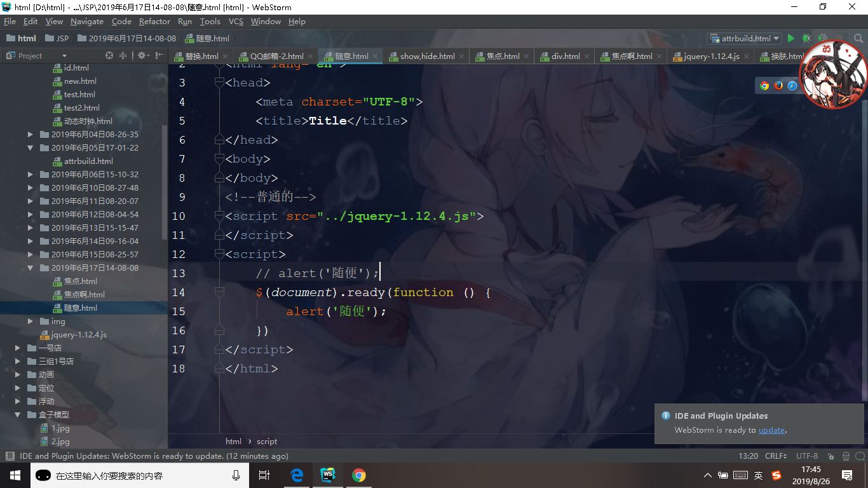Viewport: 868px width, 488px height.
Task: Open Project panel gear settings
Action: [142, 56]
